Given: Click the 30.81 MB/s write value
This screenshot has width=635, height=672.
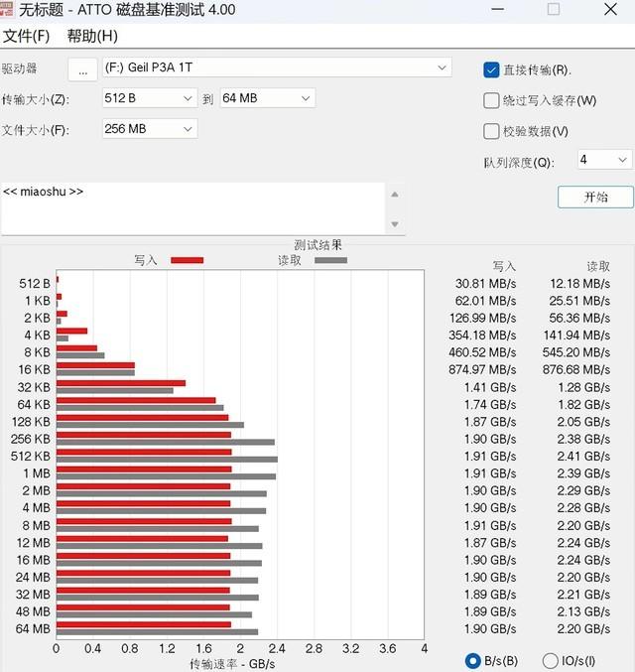Looking at the screenshot, I should pyautogui.click(x=485, y=283).
